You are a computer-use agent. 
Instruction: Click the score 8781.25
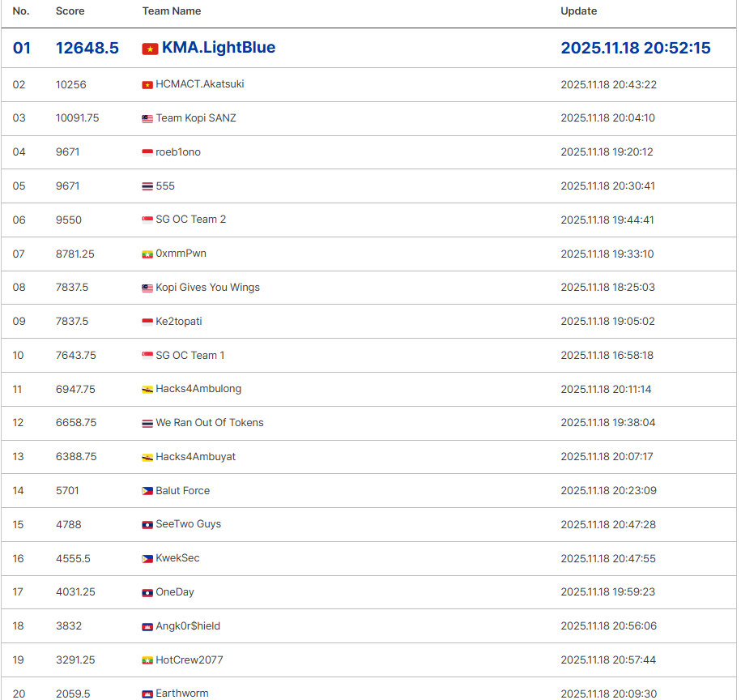coord(75,254)
